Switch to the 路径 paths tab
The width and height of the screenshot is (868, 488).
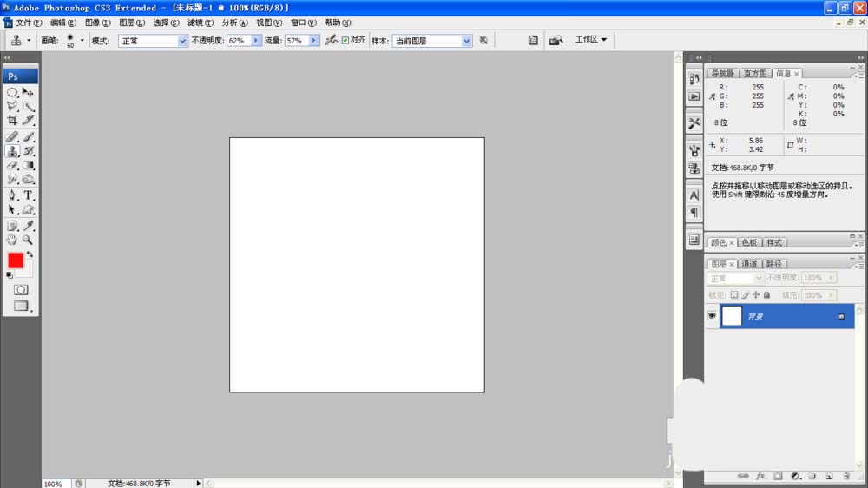click(774, 264)
